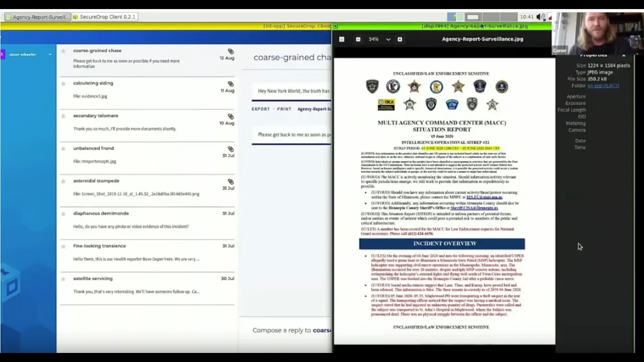Click the 10:41 panel clock

pos(526,17)
